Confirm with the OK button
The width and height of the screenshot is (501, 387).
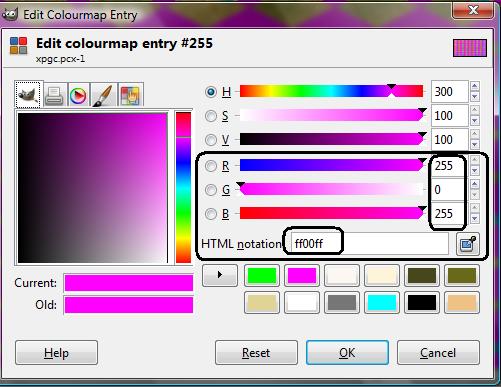[x=347, y=352]
